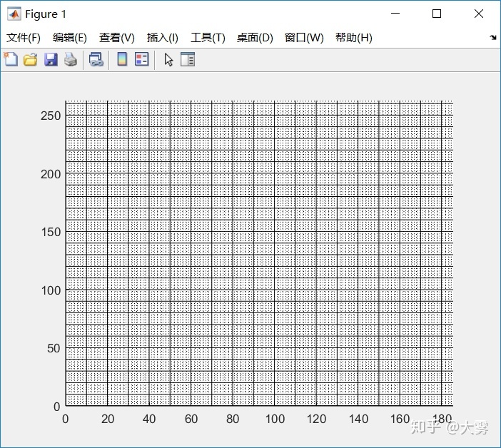Click the x-axis tick label 120
This screenshot has width=501, height=448.
click(x=316, y=419)
